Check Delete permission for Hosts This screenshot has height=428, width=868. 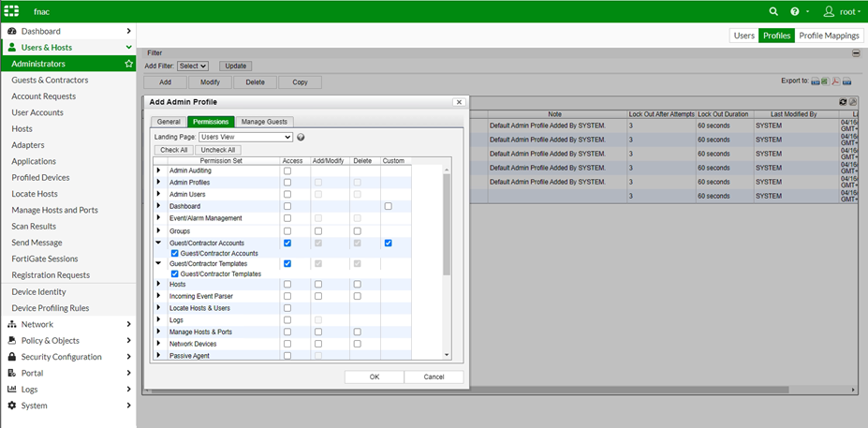pos(357,284)
